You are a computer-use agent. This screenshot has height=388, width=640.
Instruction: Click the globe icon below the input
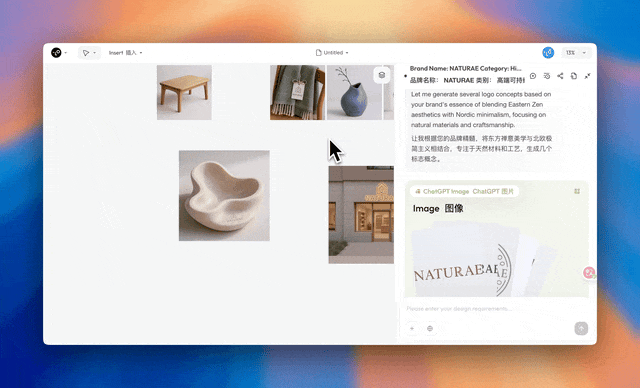coord(430,328)
